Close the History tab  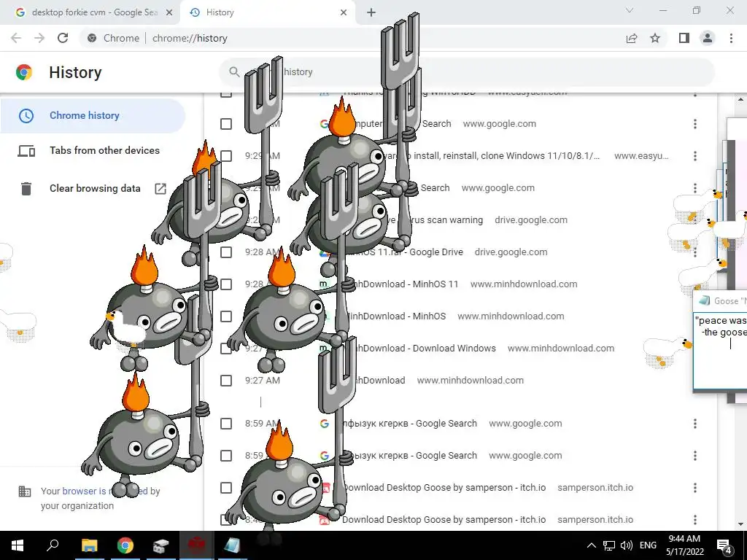344,12
